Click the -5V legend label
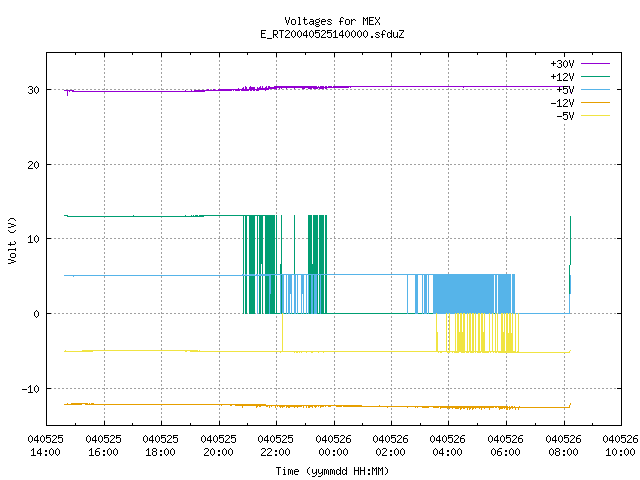Viewport: 640px width, 480px height. 565,116
